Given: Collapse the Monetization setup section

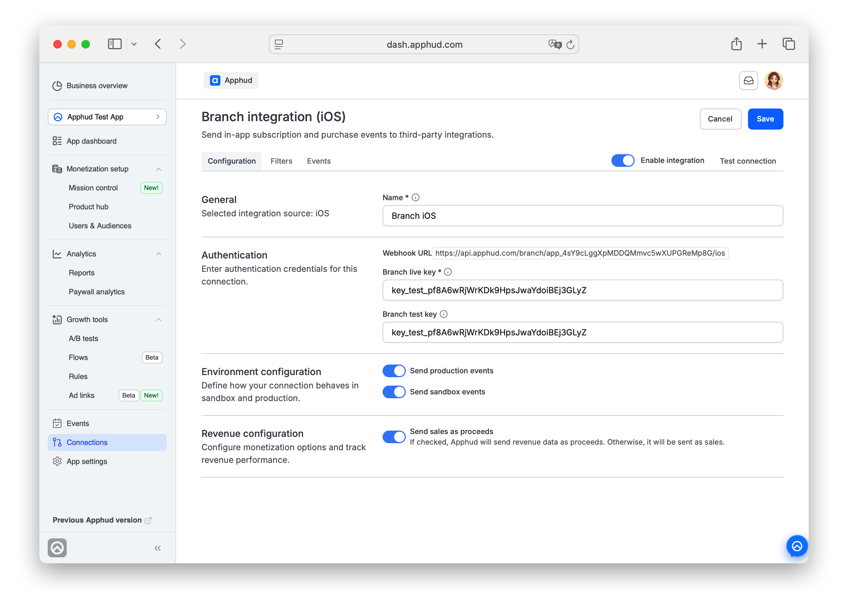Looking at the screenshot, I should click(159, 169).
